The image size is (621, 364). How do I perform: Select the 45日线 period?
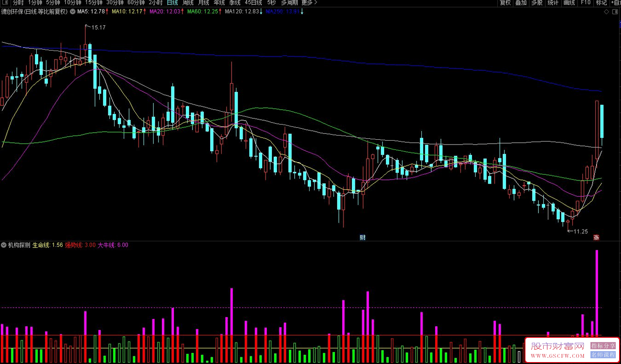pyautogui.click(x=253, y=3)
